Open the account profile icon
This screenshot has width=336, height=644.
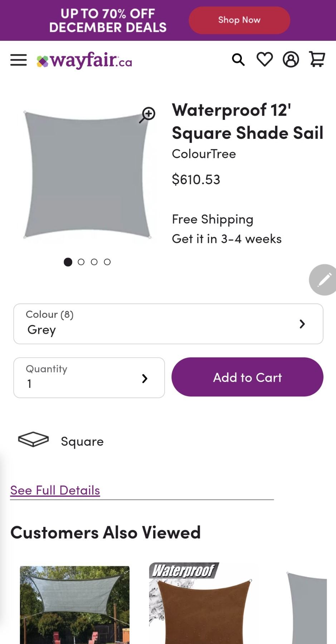[x=291, y=59]
